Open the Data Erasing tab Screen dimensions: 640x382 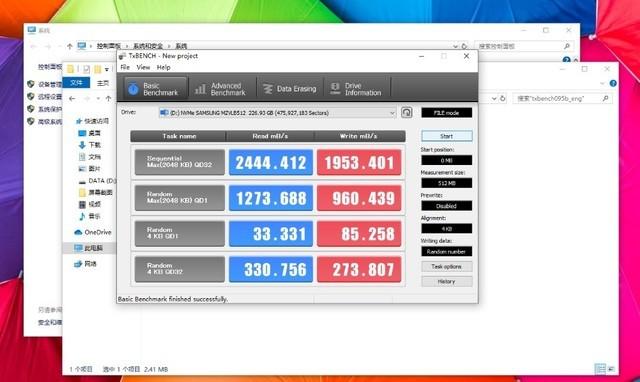coord(290,89)
